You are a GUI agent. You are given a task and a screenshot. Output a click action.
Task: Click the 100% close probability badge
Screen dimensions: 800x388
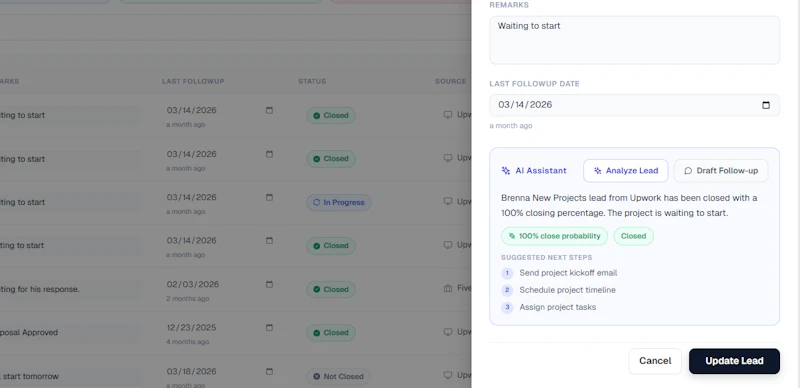click(555, 236)
